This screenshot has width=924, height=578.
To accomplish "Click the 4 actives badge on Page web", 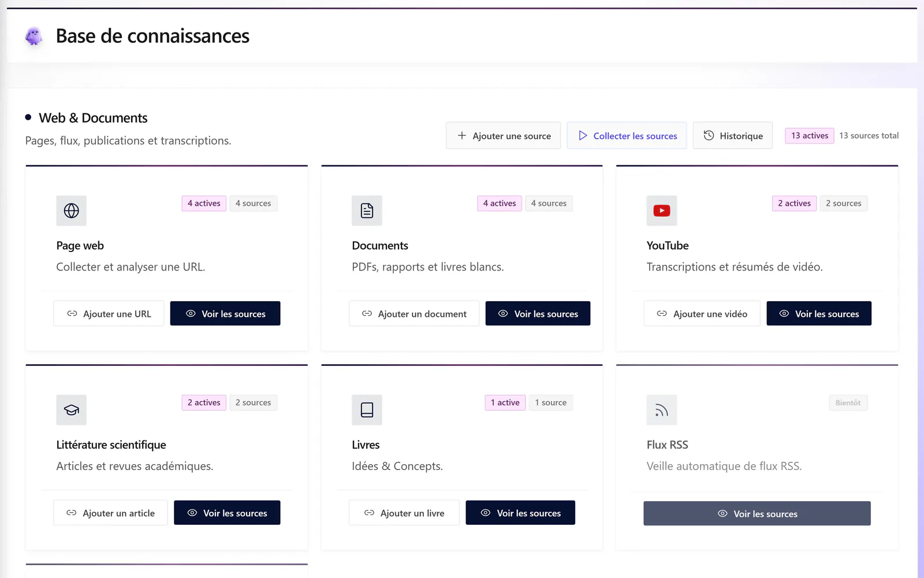I will (204, 203).
